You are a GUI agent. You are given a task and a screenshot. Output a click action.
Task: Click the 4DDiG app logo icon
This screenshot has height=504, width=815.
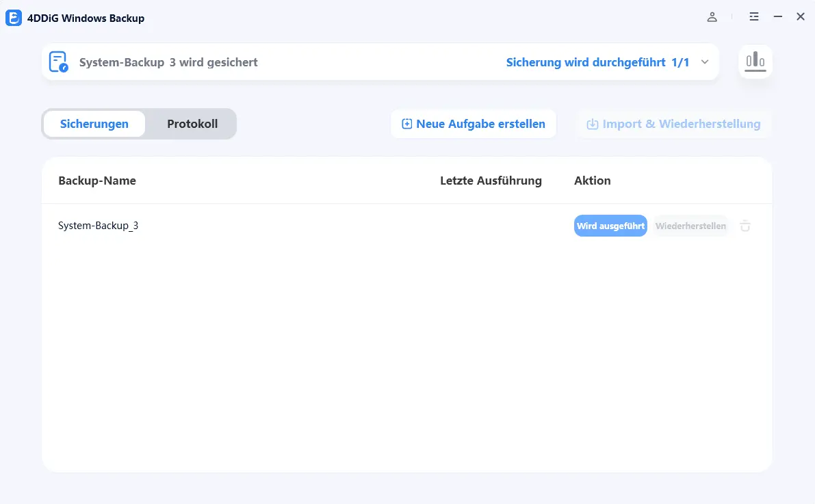point(14,18)
